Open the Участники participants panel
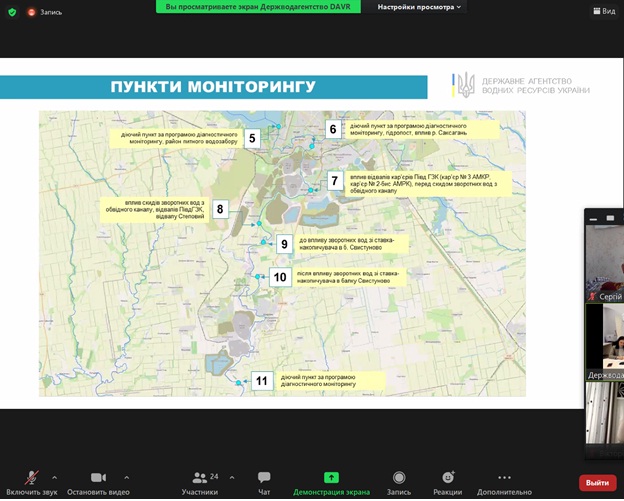This screenshot has width=624, height=501. 200,482
